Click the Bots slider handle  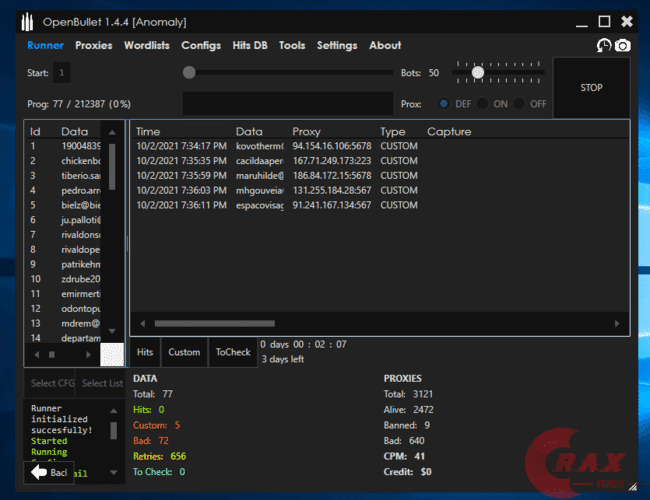coord(478,72)
